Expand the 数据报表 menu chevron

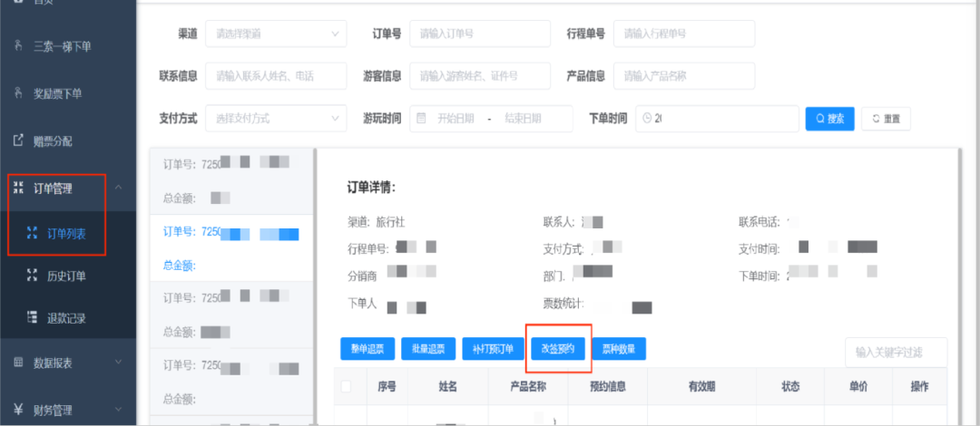coord(119,362)
